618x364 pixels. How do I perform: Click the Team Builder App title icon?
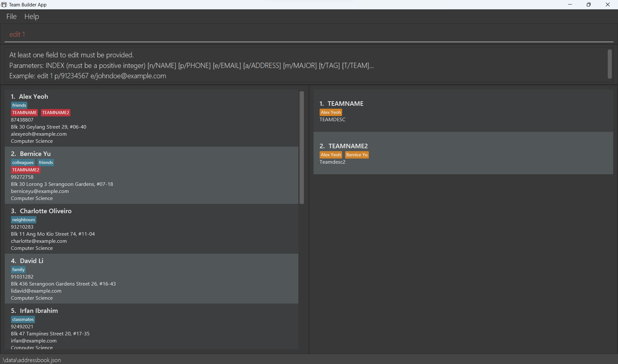[4, 5]
